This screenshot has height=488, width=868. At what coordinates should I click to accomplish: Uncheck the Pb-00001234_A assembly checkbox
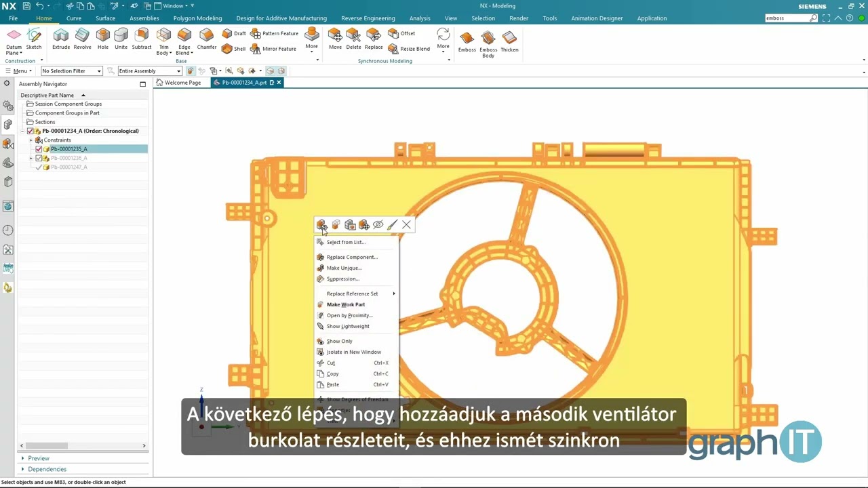coord(30,131)
